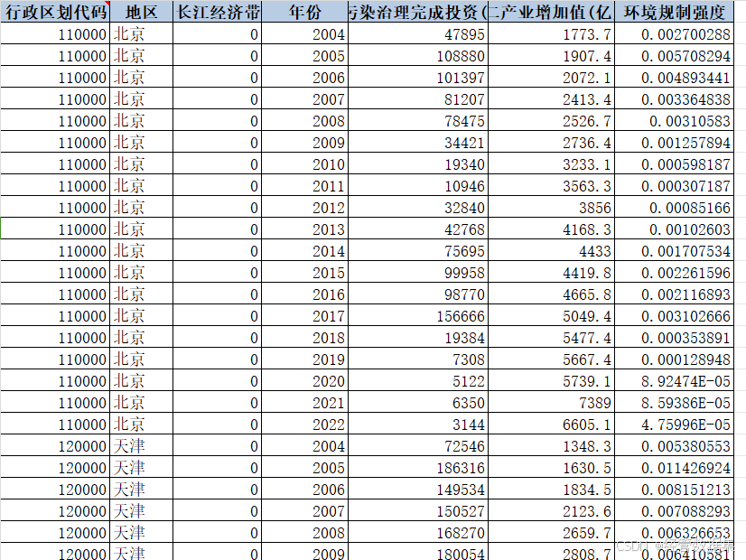Select cell containing 186316
This screenshot has height=560, width=746.
(418, 468)
